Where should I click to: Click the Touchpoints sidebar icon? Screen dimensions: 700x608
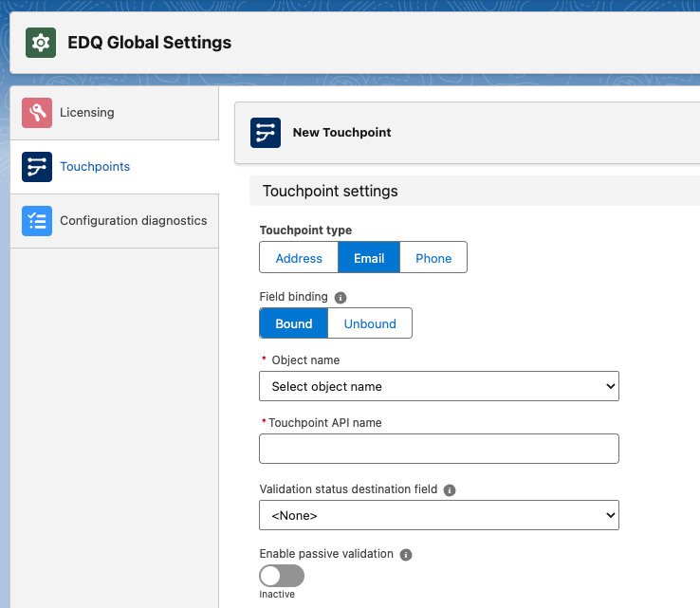[37, 167]
